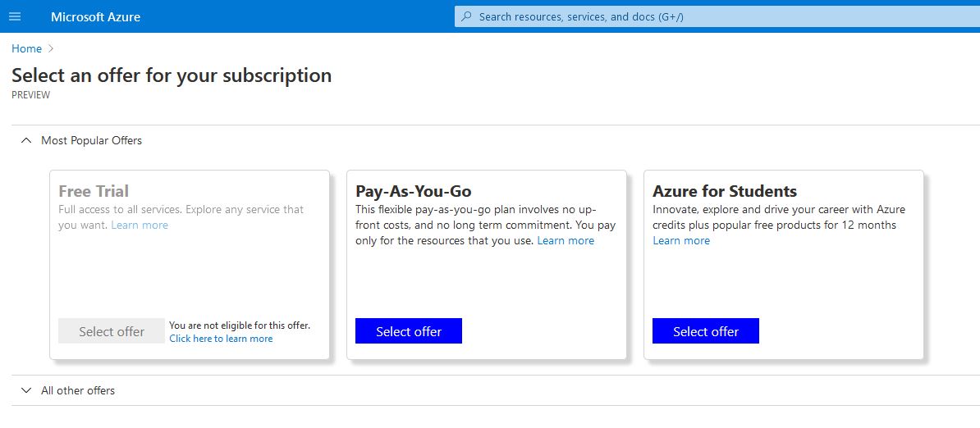Viewport: 980px width, 428px height.
Task: Open Learn more under Azure for Students
Action: pos(681,241)
